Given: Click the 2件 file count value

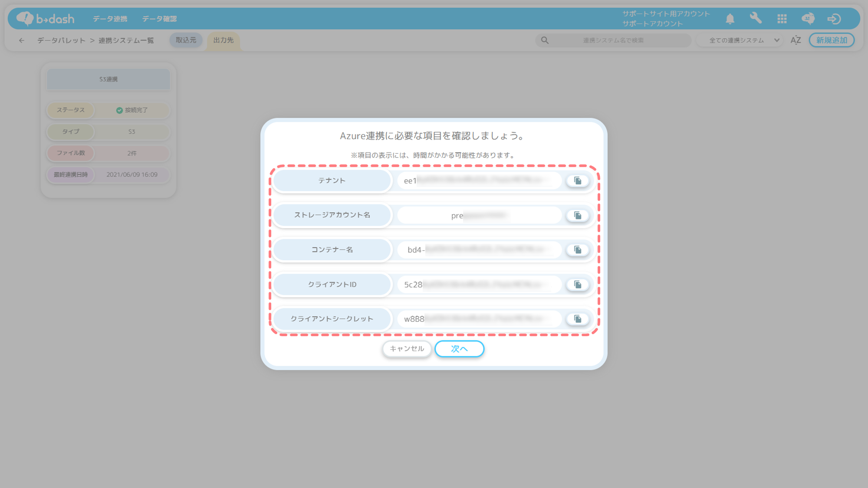Looking at the screenshot, I should [x=132, y=153].
